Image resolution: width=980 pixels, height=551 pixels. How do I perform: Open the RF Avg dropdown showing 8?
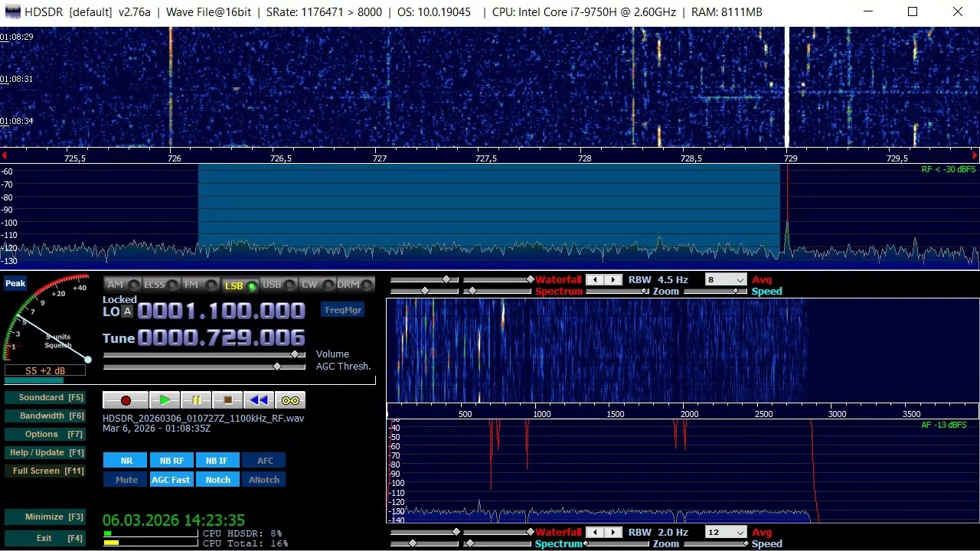pyautogui.click(x=725, y=280)
